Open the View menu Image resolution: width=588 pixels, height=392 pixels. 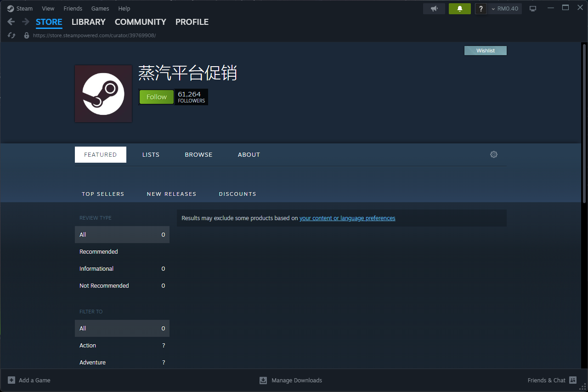click(x=48, y=8)
